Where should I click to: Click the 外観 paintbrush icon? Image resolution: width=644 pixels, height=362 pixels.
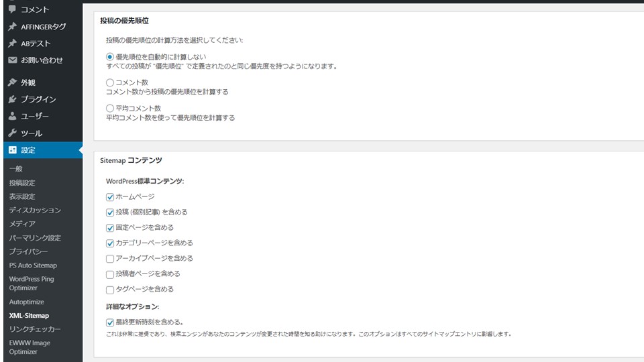click(12, 82)
